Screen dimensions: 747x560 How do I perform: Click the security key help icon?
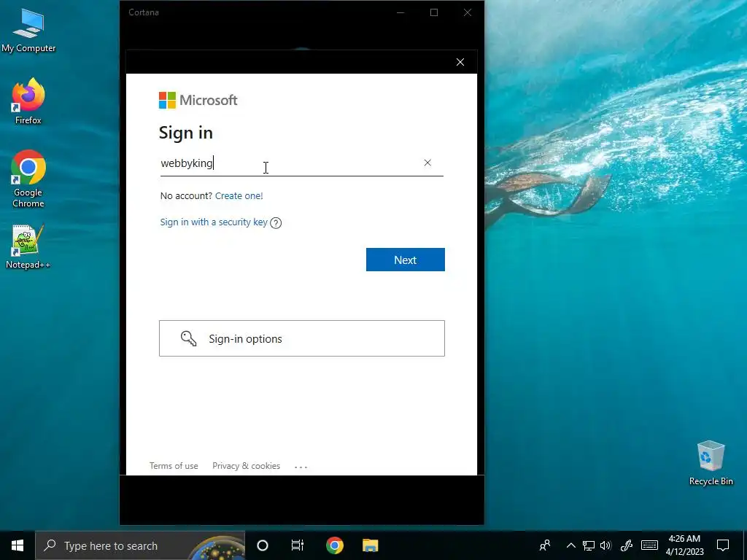(x=276, y=223)
